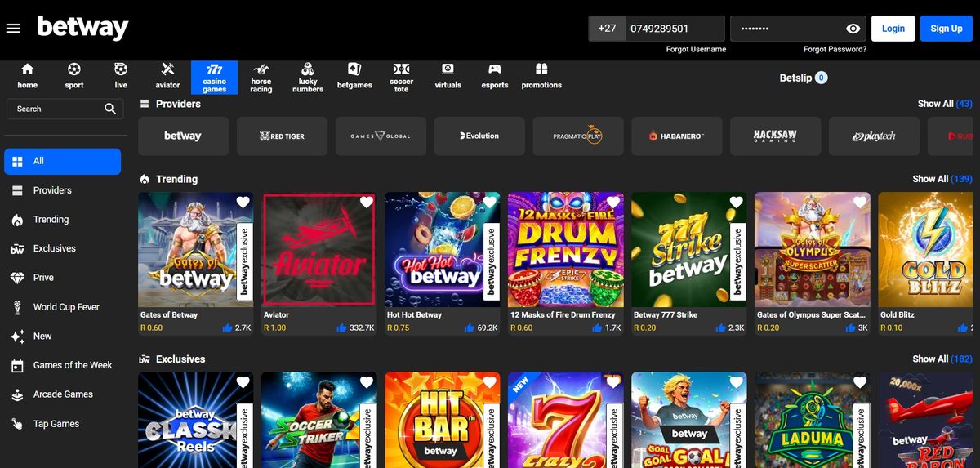Show All providers link
This screenshot has width=980, height=468.
click(x=944, y=104)
